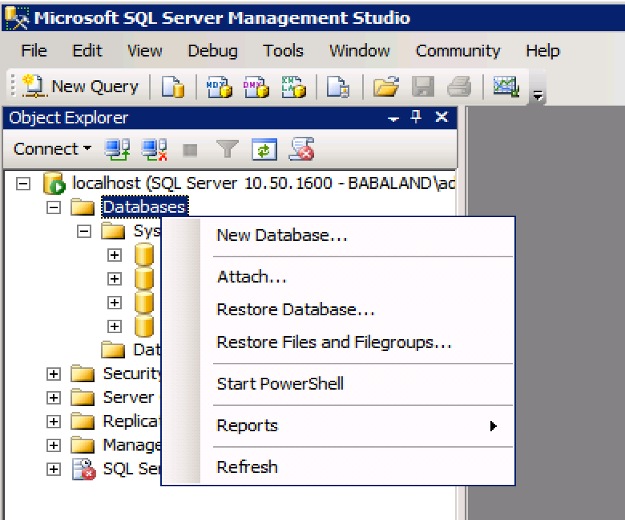Expand the first system database node
625x520 pixels.
coord(114,255)
